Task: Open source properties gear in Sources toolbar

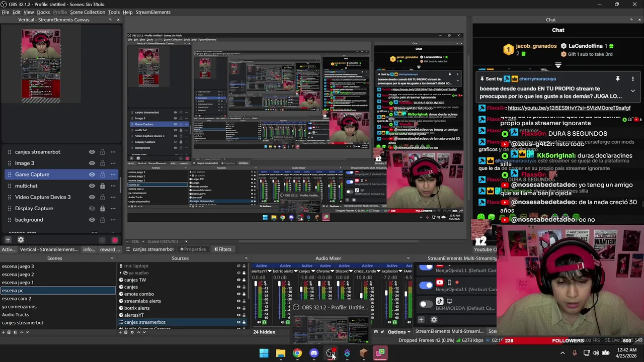Action: pos(132,332)
